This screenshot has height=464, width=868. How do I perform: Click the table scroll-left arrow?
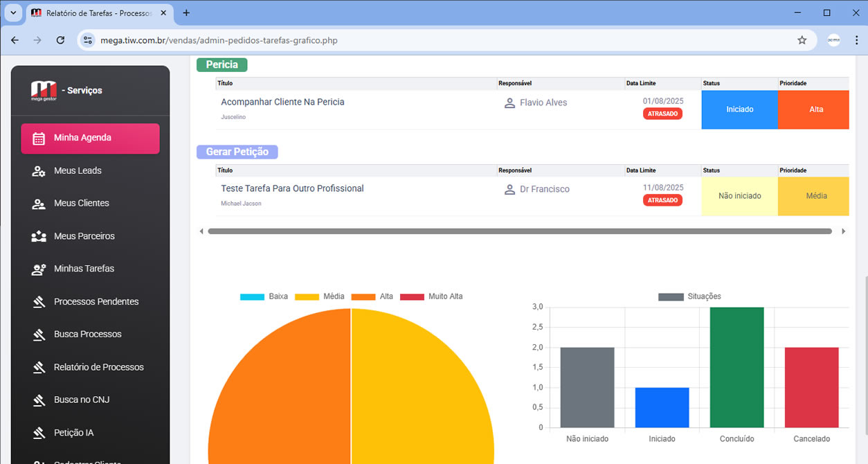tap(201, 231)
